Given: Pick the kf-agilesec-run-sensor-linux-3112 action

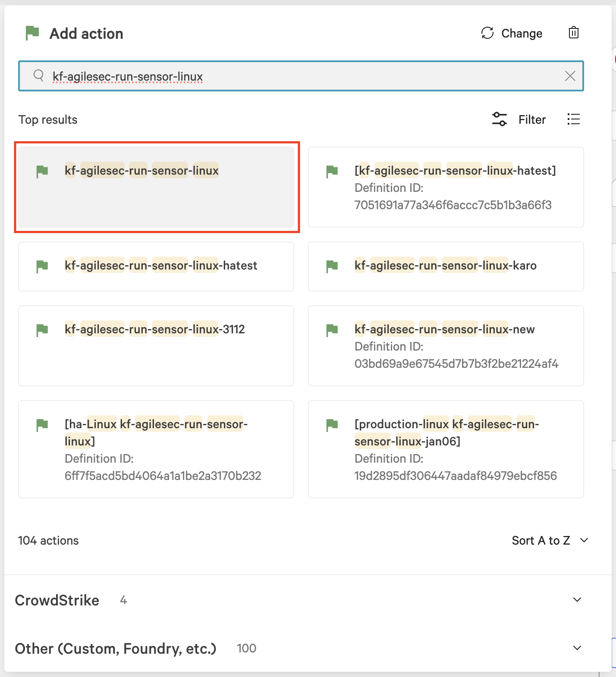Looking at the screenshot, I should tap(156, 345).
